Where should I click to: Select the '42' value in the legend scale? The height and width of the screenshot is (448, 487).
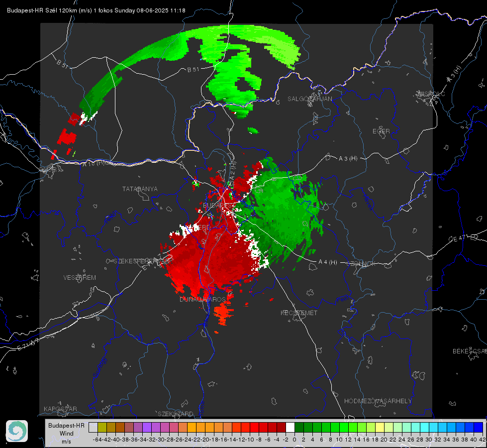pyautogui.click(x=483, y=440)
